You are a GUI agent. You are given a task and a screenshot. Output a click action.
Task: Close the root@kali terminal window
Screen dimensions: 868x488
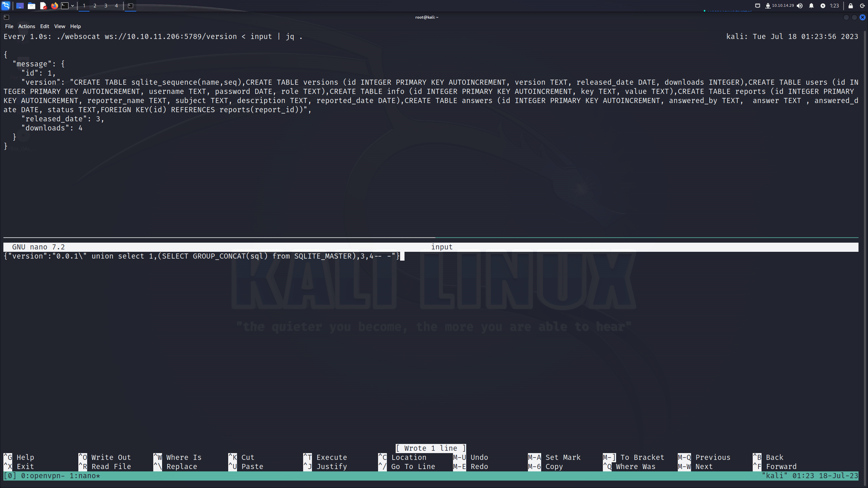863,17
